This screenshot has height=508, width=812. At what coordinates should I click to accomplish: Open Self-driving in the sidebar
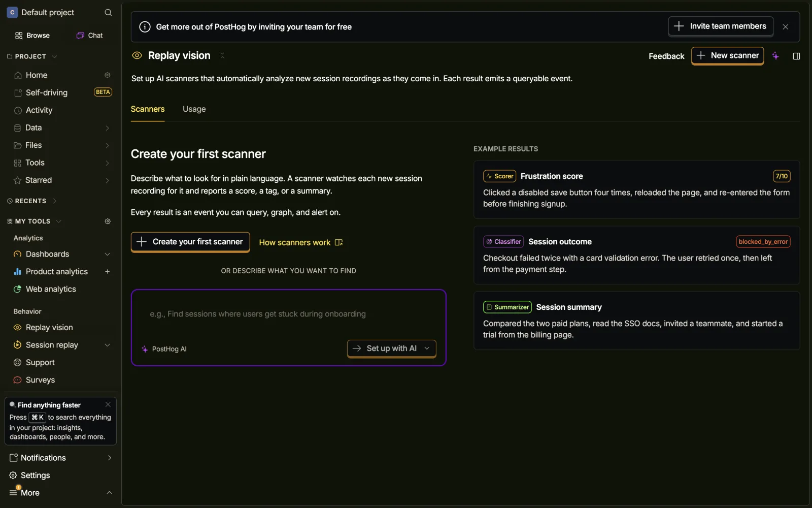pos(47,92)
